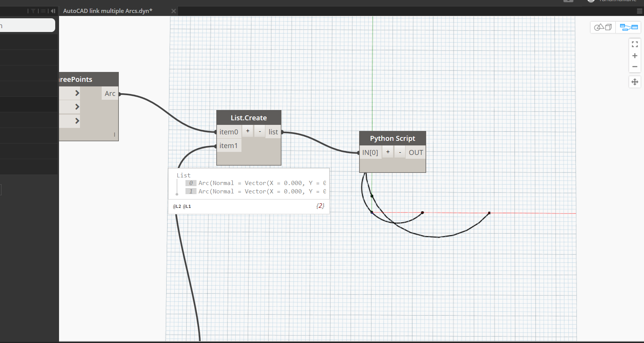
Task: Remove an input using Python Script minus button
Action: [x=400, y=152]
